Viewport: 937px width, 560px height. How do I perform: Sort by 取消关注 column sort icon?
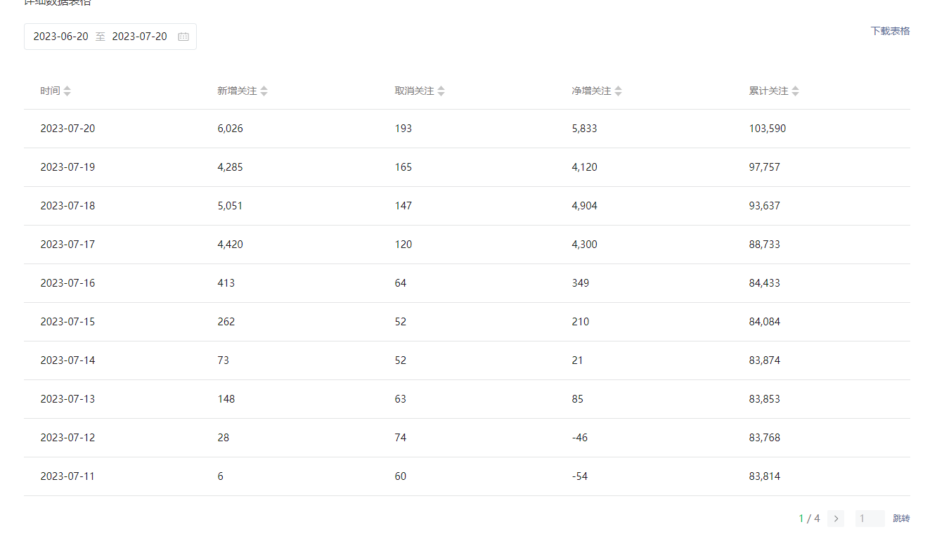441,91
